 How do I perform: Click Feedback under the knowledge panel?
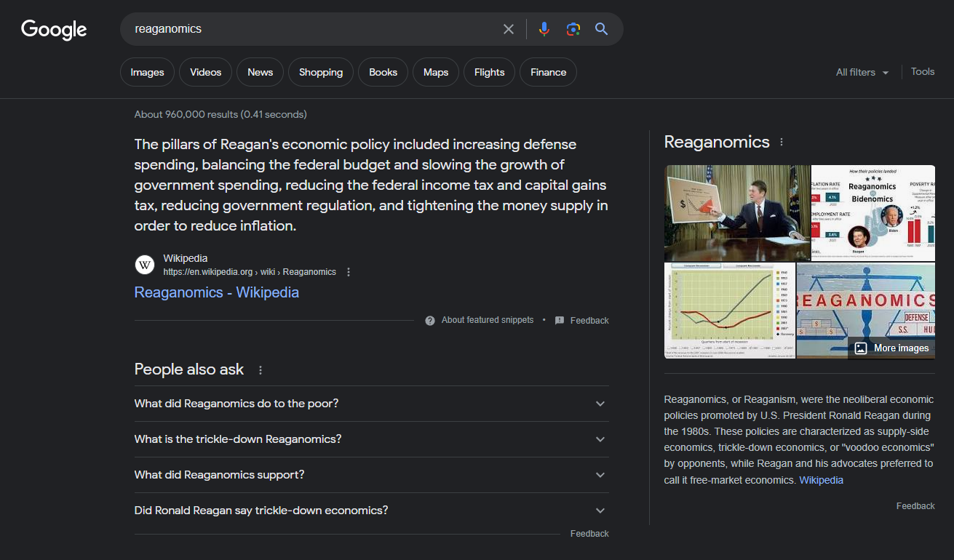point(915,506)
